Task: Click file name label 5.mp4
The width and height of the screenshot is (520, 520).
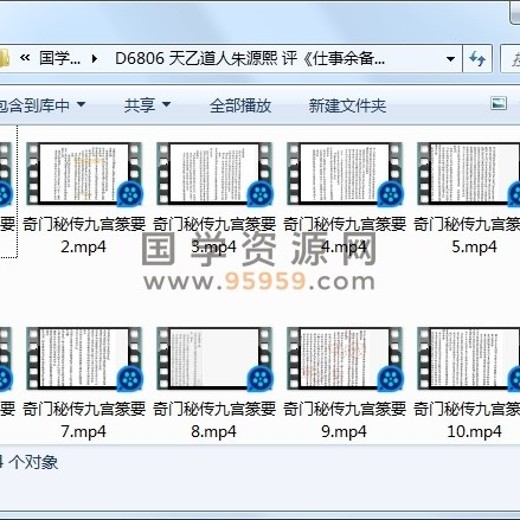Action: click(x=474, y=247)
